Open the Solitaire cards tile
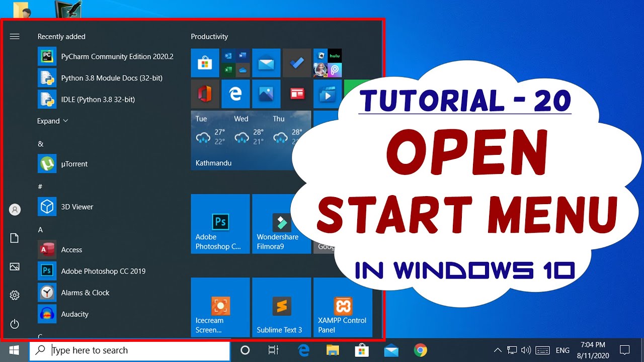 click(x=320, y=55)
